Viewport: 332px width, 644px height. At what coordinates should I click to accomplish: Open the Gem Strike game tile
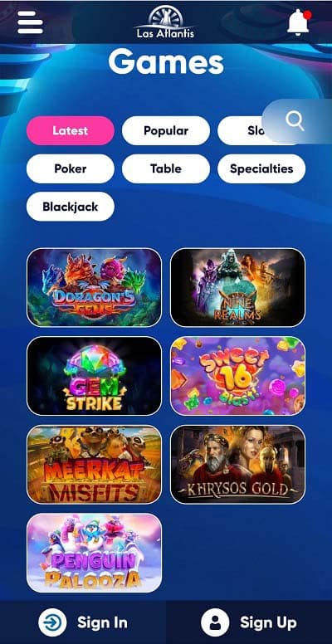94,376
